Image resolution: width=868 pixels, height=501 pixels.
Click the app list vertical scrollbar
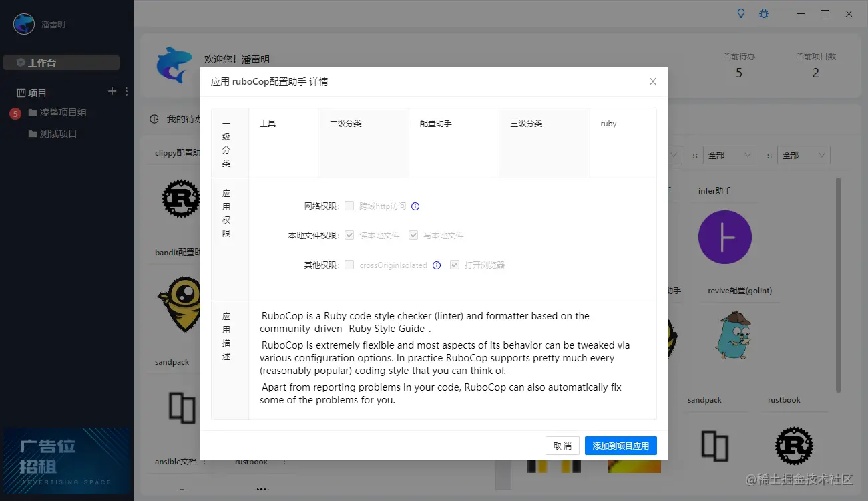[839, 285]
